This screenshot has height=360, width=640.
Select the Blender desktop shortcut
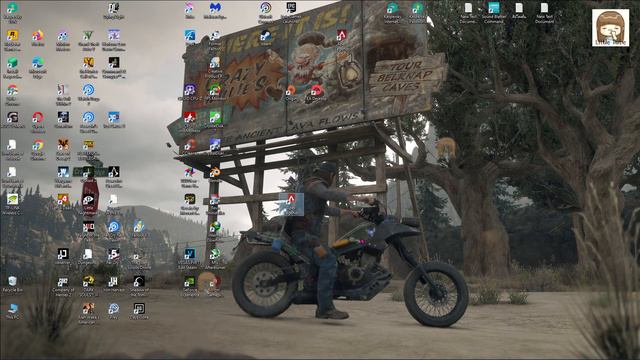coord(215,175)
